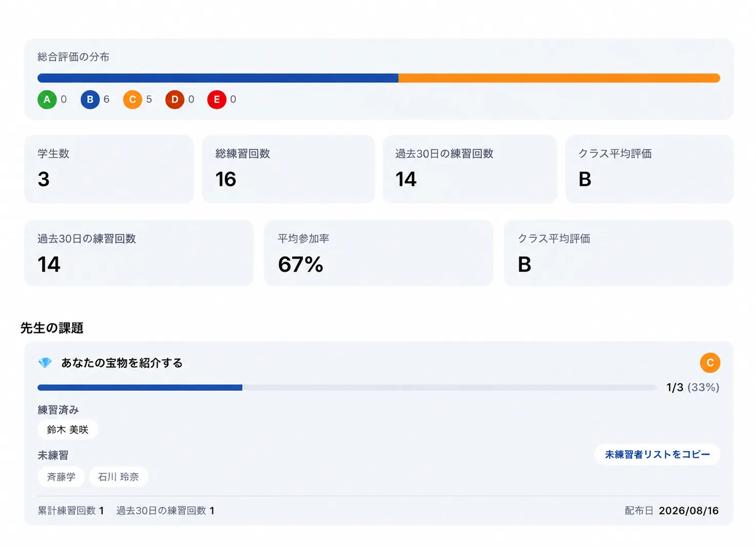Click the blue B grade badge
Viewport: 756px width, 547px height.
(x=90, y=99)
